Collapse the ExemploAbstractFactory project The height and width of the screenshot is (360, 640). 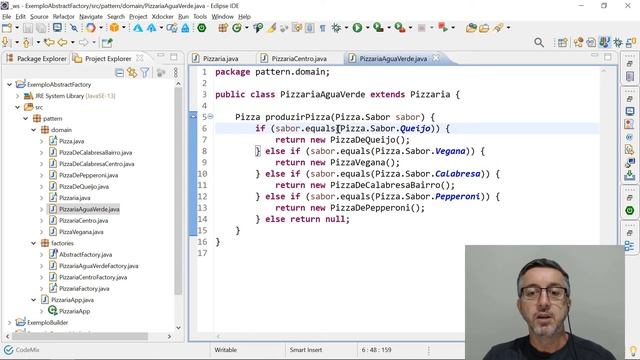click(x=9, y=84)
